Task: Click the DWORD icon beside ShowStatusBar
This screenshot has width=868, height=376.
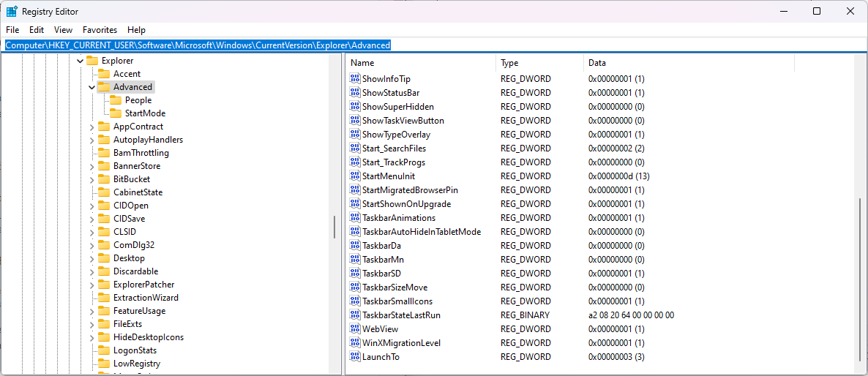Action: (355, 93)
